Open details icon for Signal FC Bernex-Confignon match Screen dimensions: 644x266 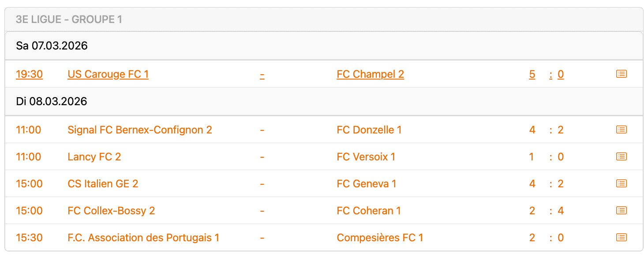(621, 130)
